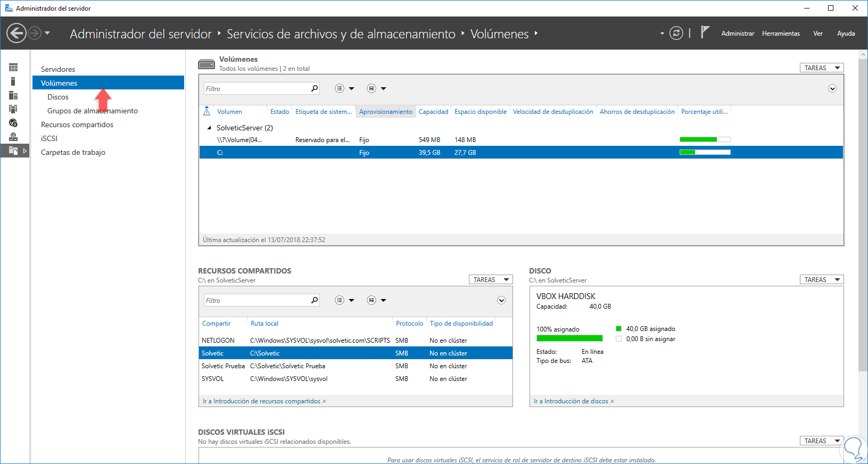The height and width of the screenshot is (464, 868).
Task: Sort by Velocidad de desduplicación column
Action: pos(553,112)
